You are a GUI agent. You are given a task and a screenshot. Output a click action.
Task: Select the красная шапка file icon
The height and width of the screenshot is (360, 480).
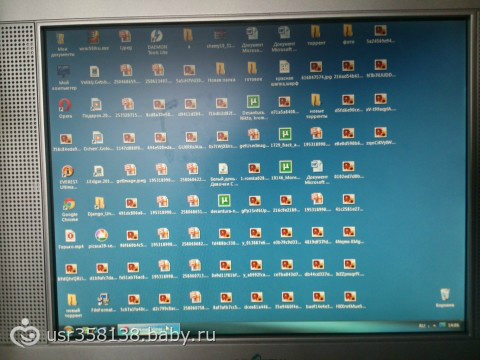(284, 73)
